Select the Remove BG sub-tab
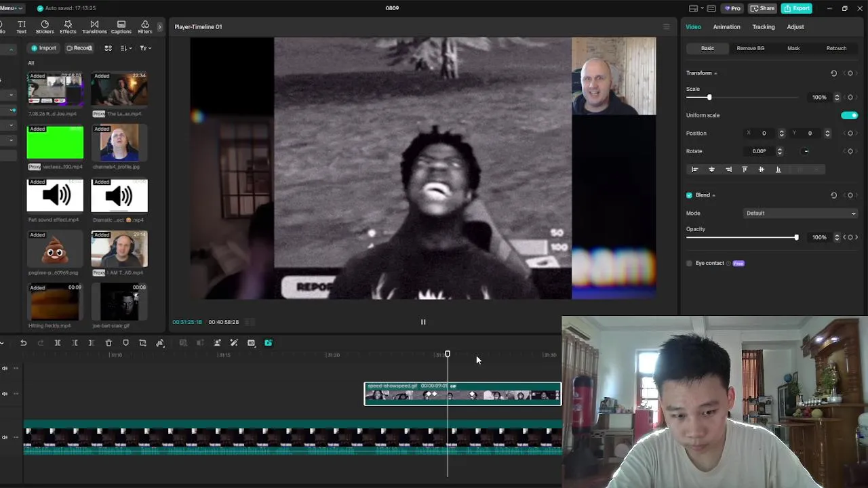Image resolution: width=868 pixels, height=488 pixels. tap(751, 48)
